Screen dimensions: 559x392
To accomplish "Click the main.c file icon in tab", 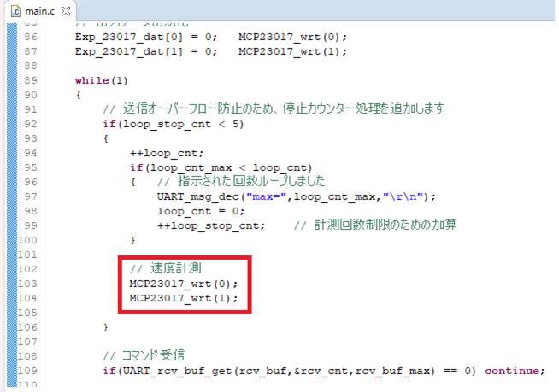I will pyautogui.click(x=14, y=10).
